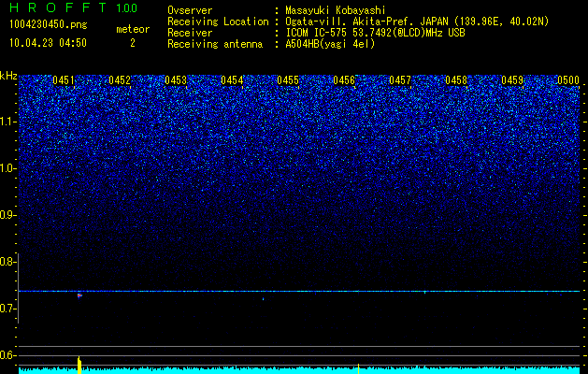The height and width of the screenshot is (374, 588).
Task: Click the 0453 time marker
Action: pyautogui.click(x=176, y=80)
